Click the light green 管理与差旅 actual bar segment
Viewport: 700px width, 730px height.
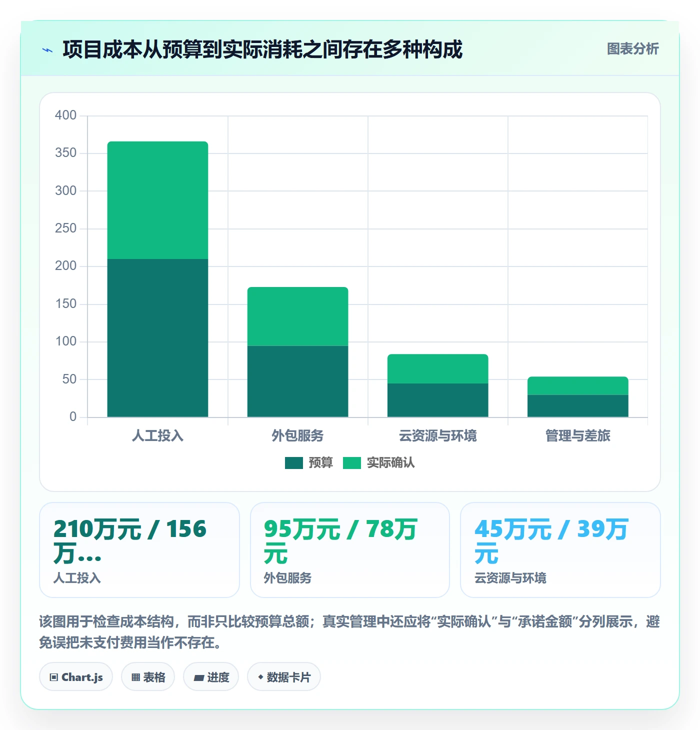[578, 386]
